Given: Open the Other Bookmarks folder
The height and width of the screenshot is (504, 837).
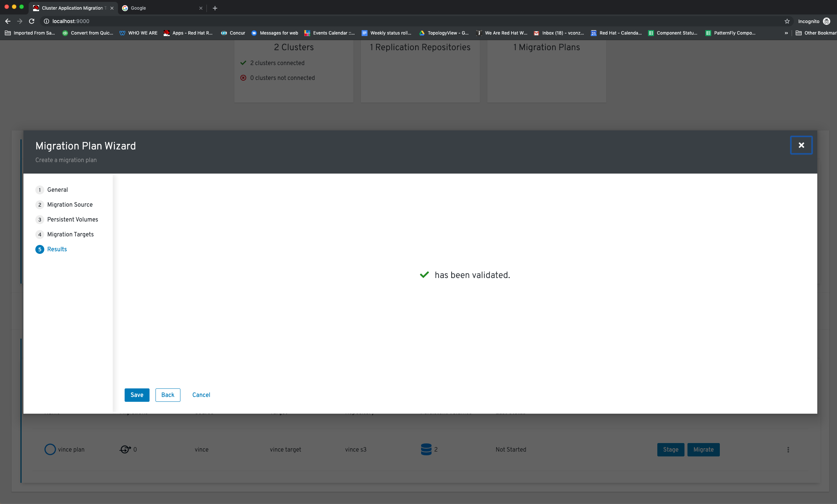Looking at the screenshot, I should point(817,33).
